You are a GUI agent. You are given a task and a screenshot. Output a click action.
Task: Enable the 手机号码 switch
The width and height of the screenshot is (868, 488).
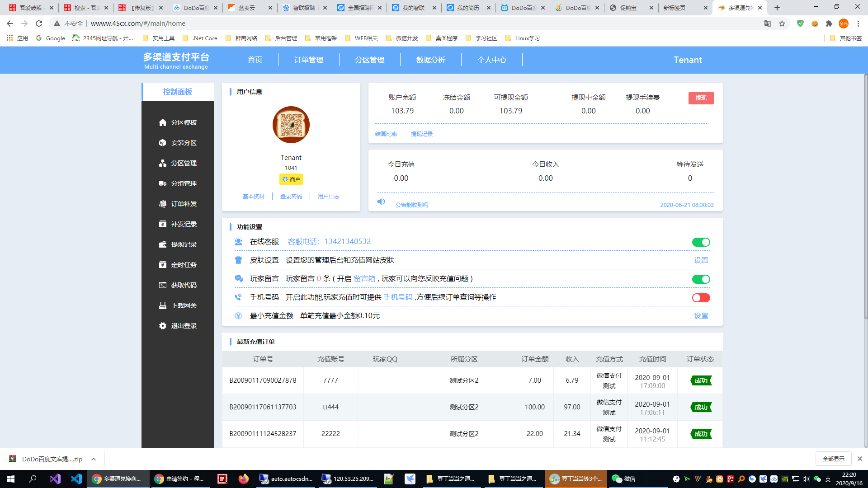coord(701,298)
